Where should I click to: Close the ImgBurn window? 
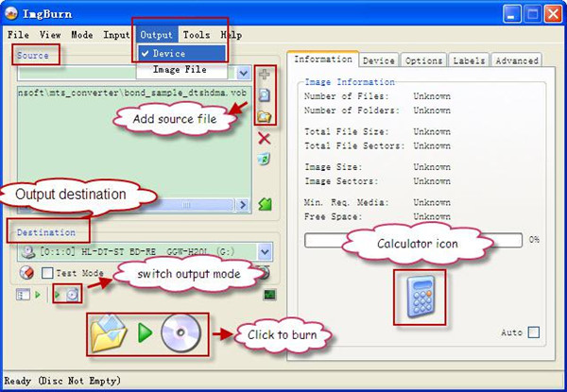click(553, 14)
